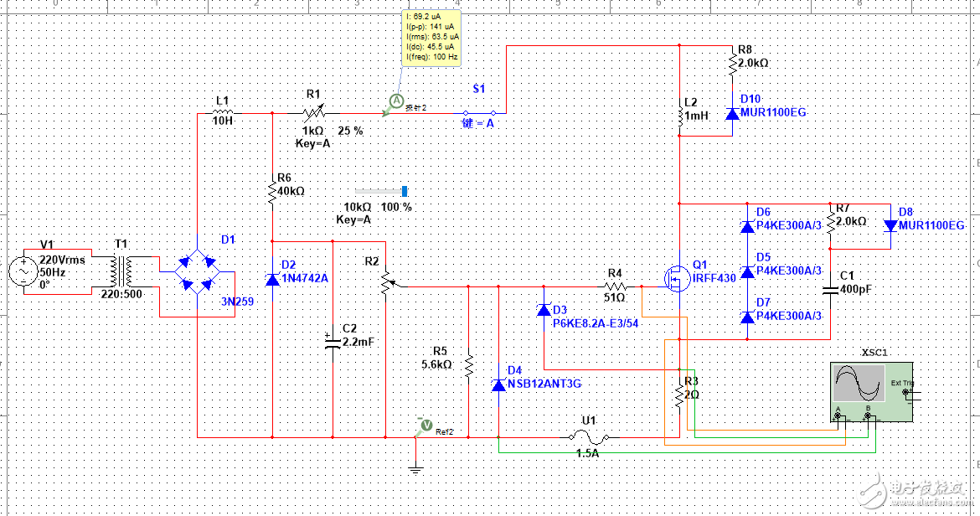This screenshot has width=980, height=516.
Task: Select the "MUR1100EG" label beside D10
Action: pyautogui.click(x=773, y=112)
